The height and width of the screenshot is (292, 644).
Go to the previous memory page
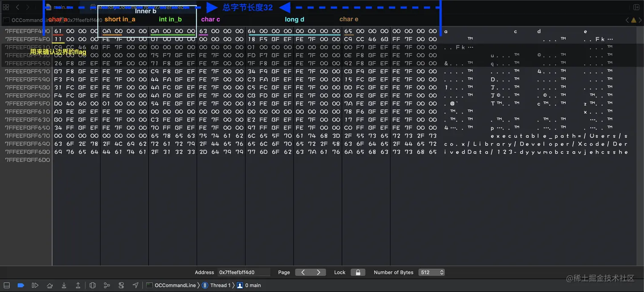coord(303,272)
